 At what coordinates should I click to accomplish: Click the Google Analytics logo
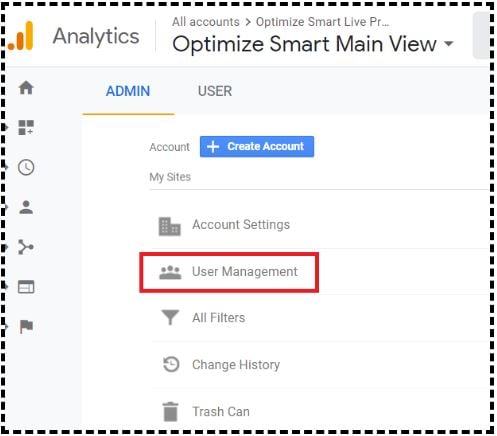click(x=21, y=36)
